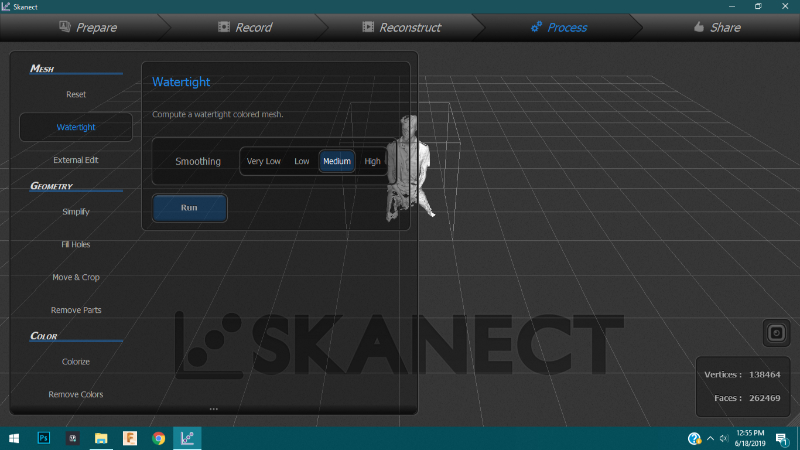800x450 pixels.
Task: Launch Google Chrome from taskbar
Action: pos(159,438)
